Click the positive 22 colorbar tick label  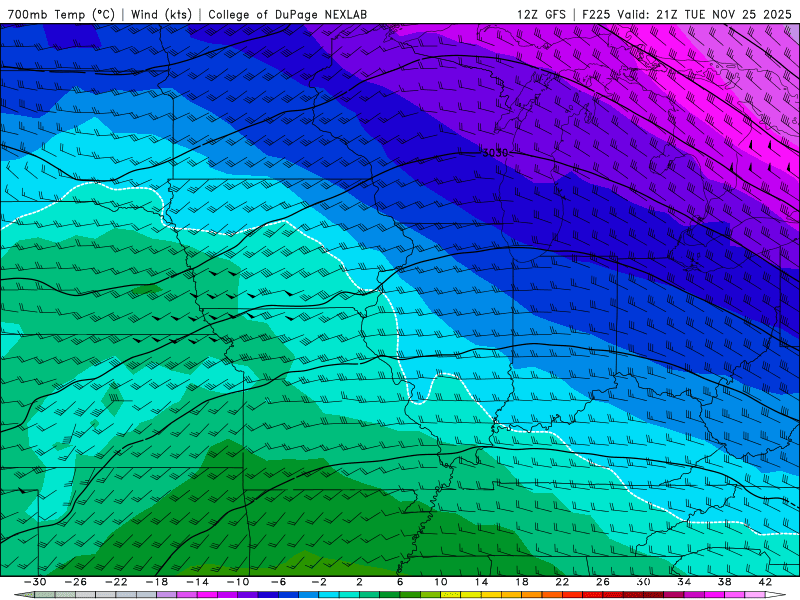point(562,582)
